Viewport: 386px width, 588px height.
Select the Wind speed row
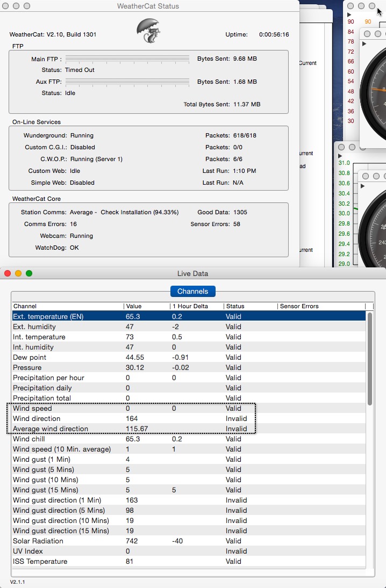tap(189, 408)
